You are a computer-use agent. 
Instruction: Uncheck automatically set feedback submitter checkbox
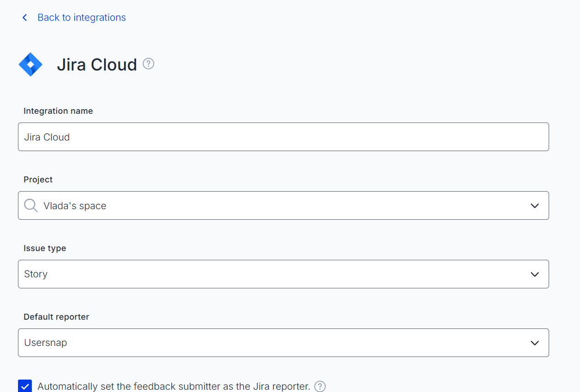click(x=25, y=386)
